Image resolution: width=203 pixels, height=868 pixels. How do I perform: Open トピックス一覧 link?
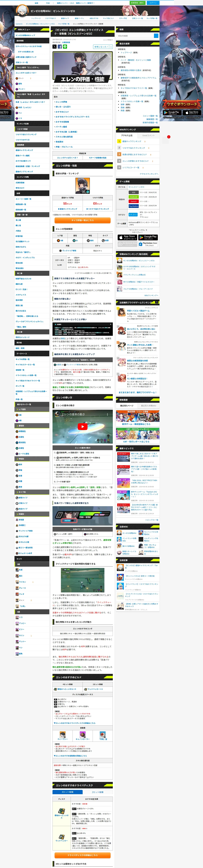click(152, 520)
